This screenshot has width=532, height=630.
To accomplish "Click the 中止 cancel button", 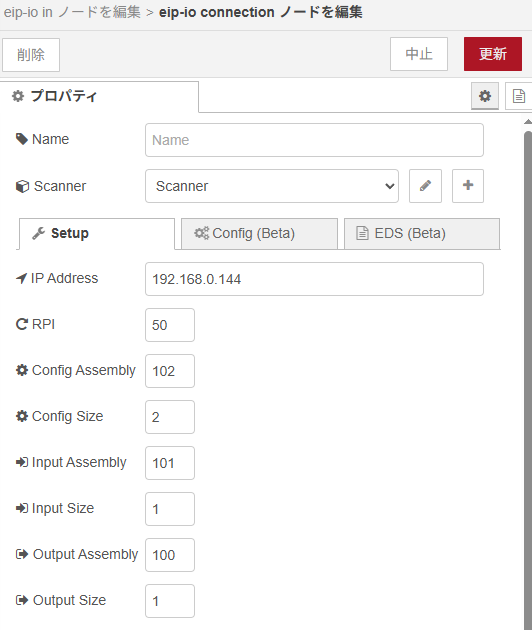I will [419, 54].
